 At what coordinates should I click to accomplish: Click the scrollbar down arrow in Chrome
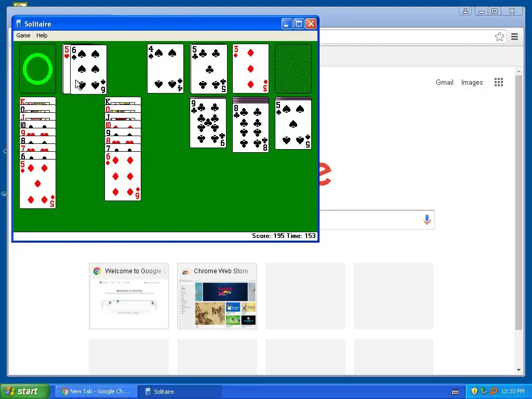pyautogui.click(x=518, y=370)
